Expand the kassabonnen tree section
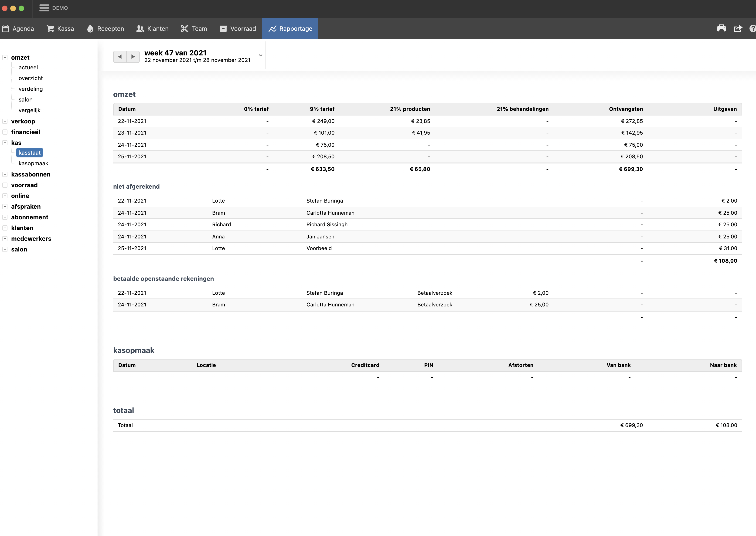 pos(5,175)
